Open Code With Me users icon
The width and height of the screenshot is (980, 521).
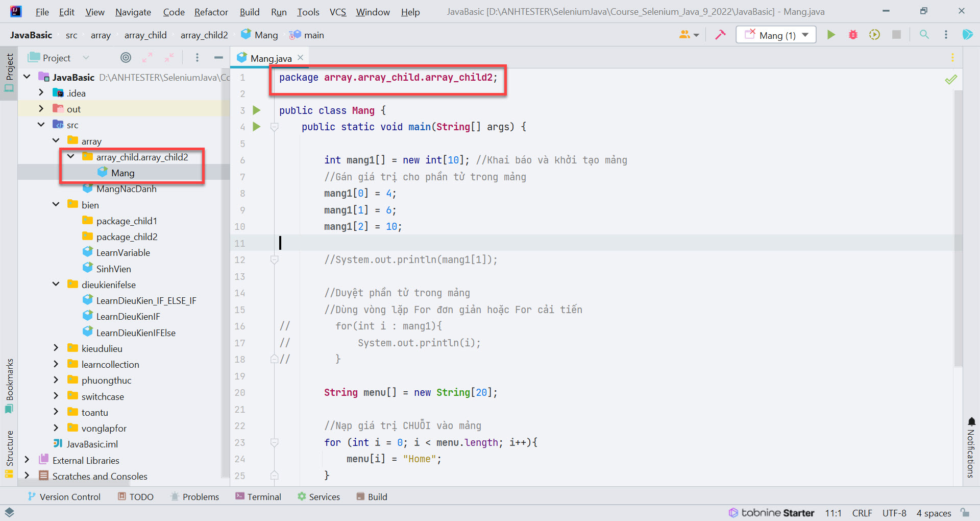[689, 35]
